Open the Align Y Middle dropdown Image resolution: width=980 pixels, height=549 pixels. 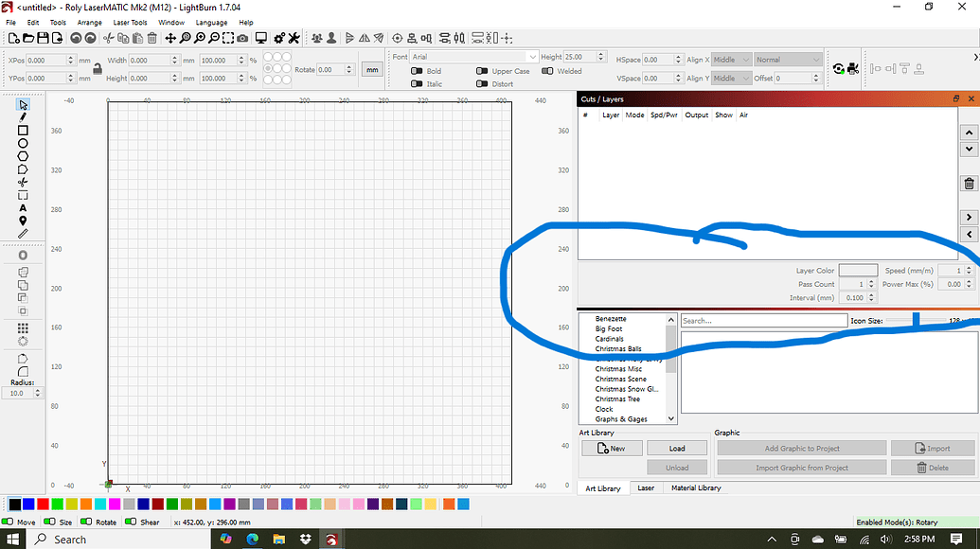coord(731,78)
